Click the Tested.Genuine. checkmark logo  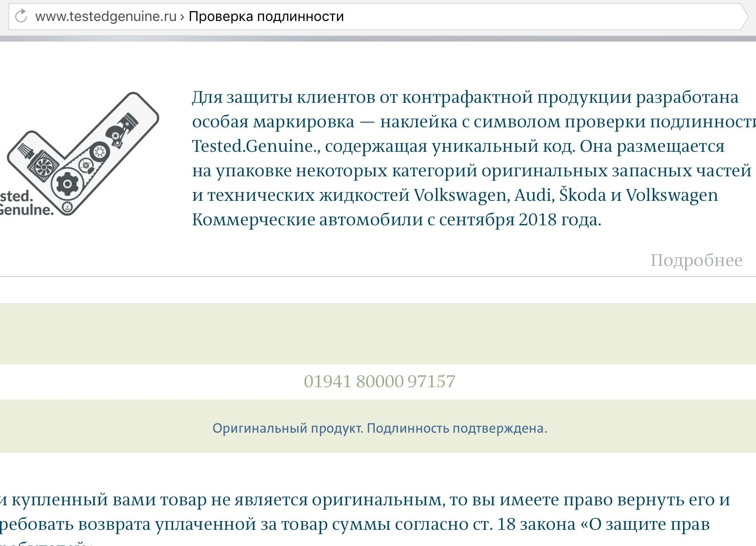pos(79,154)
